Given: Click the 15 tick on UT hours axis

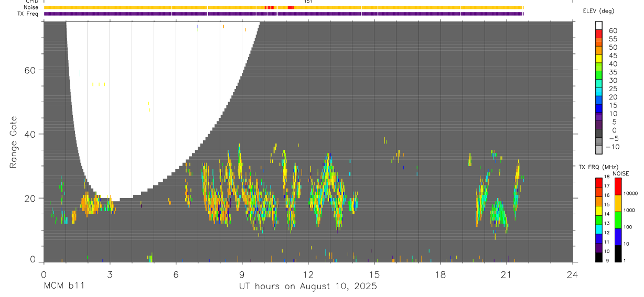Looking at the screenshot, I should click(x=374, y=274).
